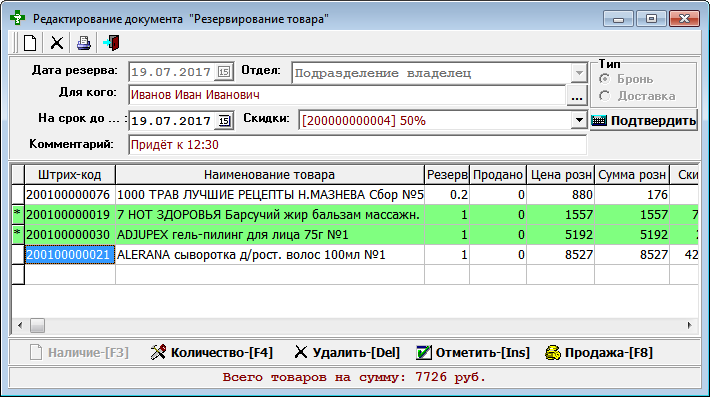Click the retail price 880 cell
The height and width of the screenshot is (397, 710).
561,195
